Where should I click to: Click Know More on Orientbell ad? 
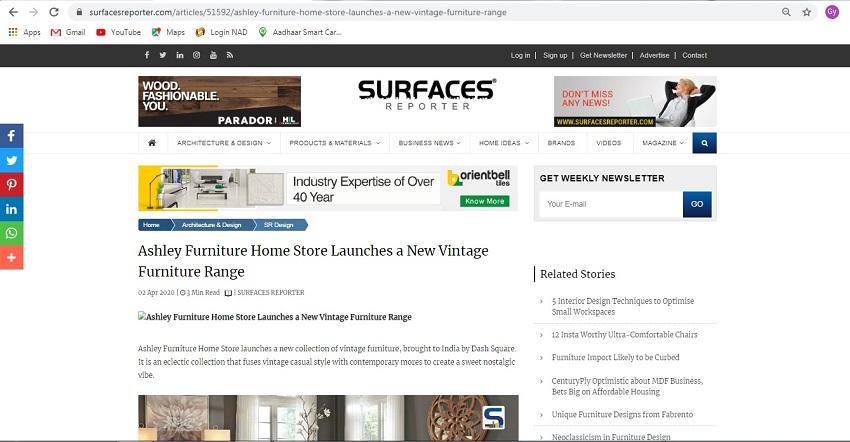[x=485, y=201]
